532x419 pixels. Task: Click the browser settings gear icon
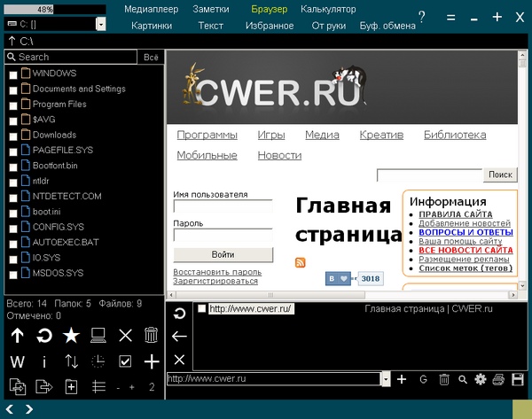pos(481,379)
